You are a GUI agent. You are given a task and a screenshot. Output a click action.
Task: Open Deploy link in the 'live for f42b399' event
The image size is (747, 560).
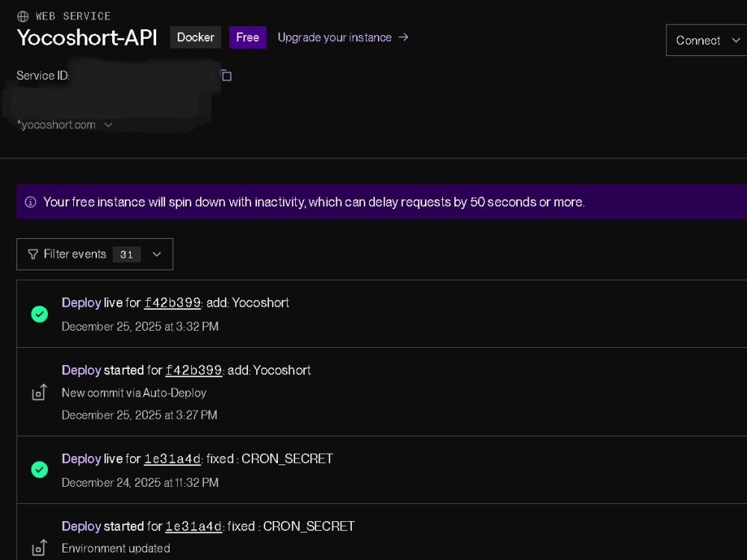pos(81,303)
